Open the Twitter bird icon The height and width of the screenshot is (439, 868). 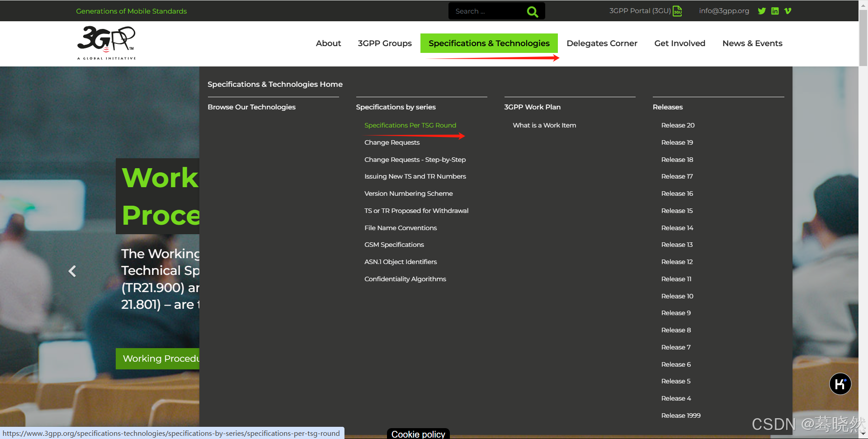point(762,11)
